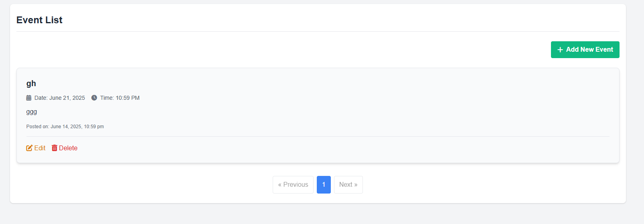This screenshot has width=644, height=224.
Task: Go to the Next page
Action: [348, 185]
